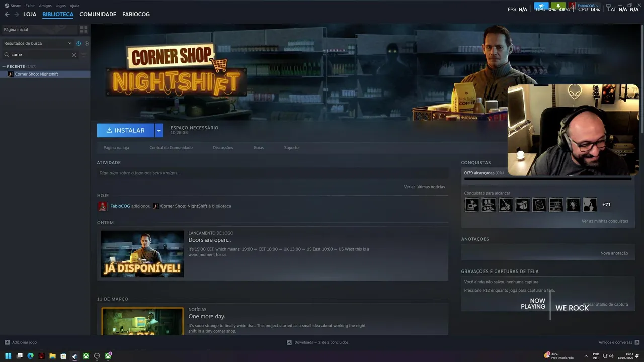This screenshot has height=362, width=644.
Task: Click third achievement icon
Action: [506, 205]
